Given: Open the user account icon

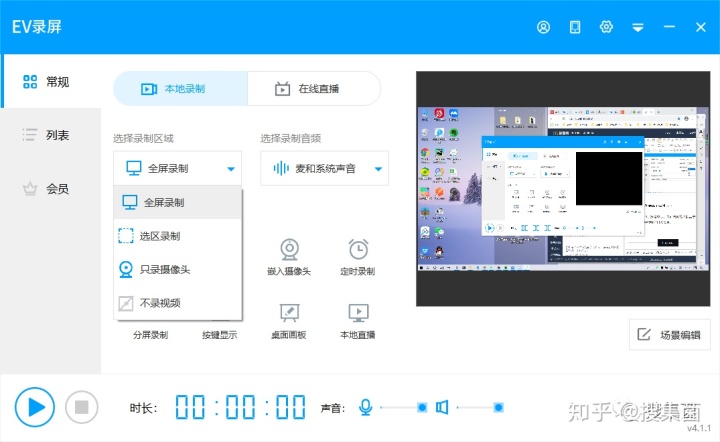Looking at the screenshot, I should click(x=543, y=27).
